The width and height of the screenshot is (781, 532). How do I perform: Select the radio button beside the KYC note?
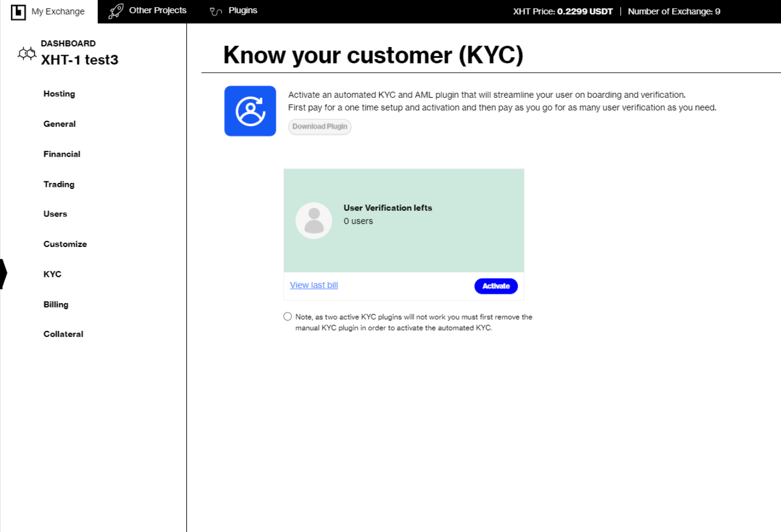coord(287,316)
